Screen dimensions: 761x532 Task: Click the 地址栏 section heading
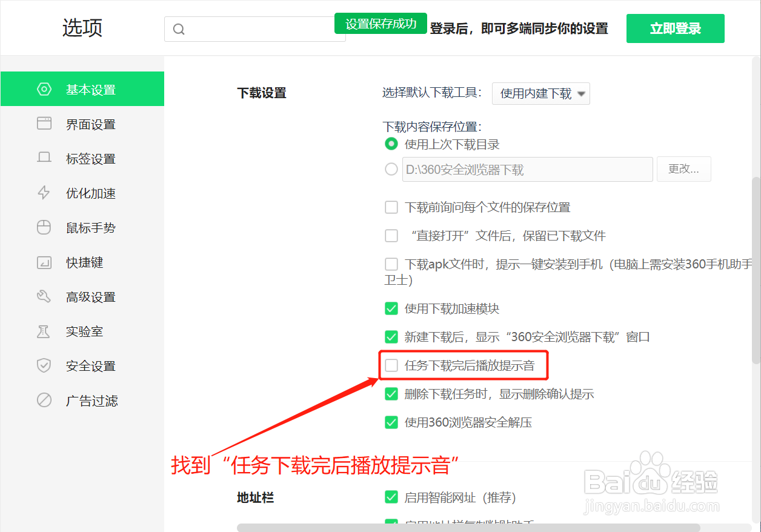point(256,497)
